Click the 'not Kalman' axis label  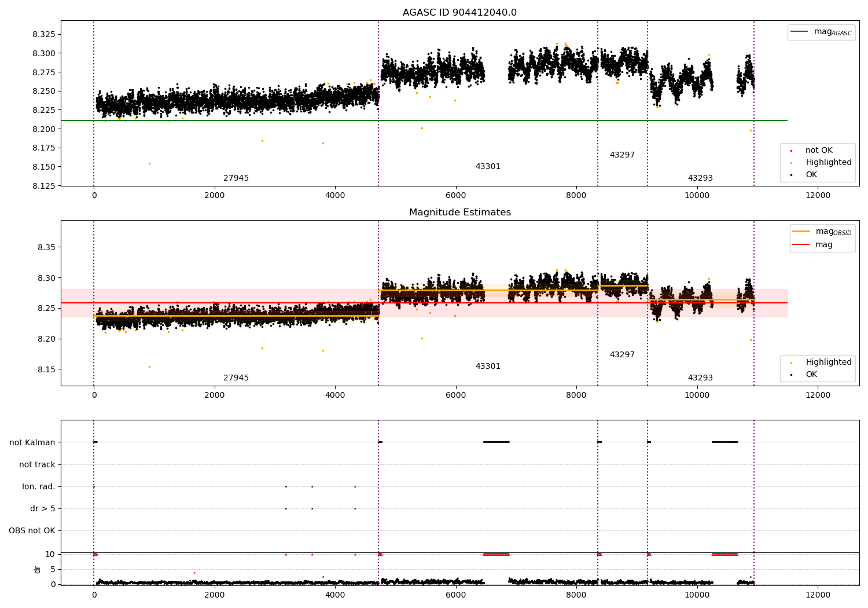32,443
